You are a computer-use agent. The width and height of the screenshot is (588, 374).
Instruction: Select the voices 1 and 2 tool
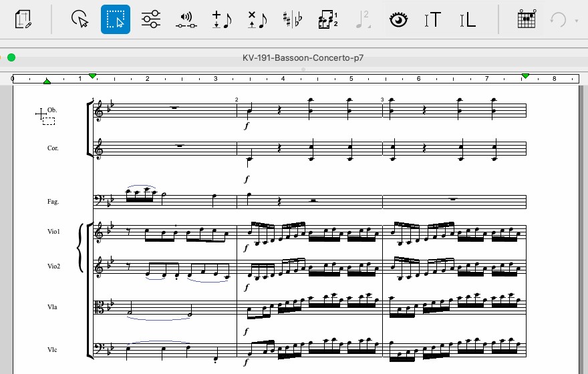(x=328, y=20)
